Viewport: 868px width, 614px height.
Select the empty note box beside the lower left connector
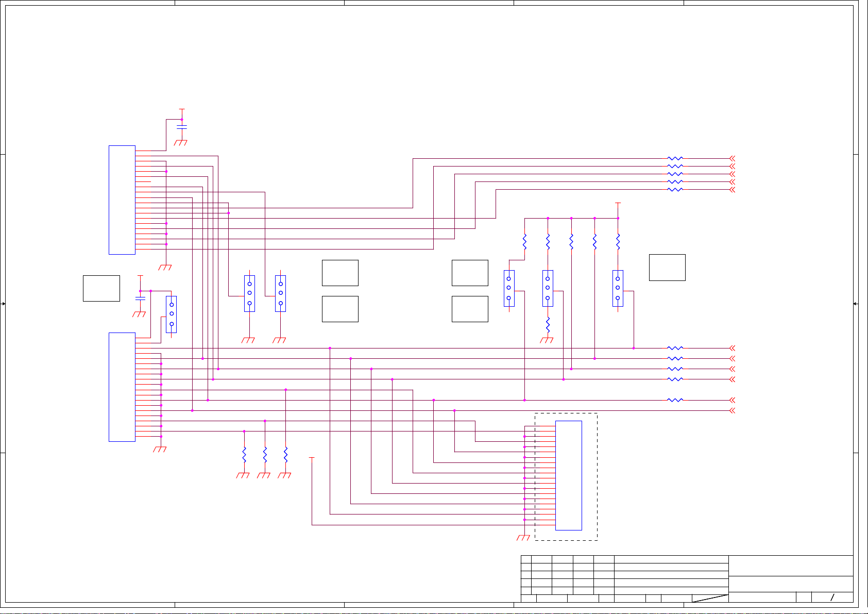pyautogui.click(x=101, y=288)
